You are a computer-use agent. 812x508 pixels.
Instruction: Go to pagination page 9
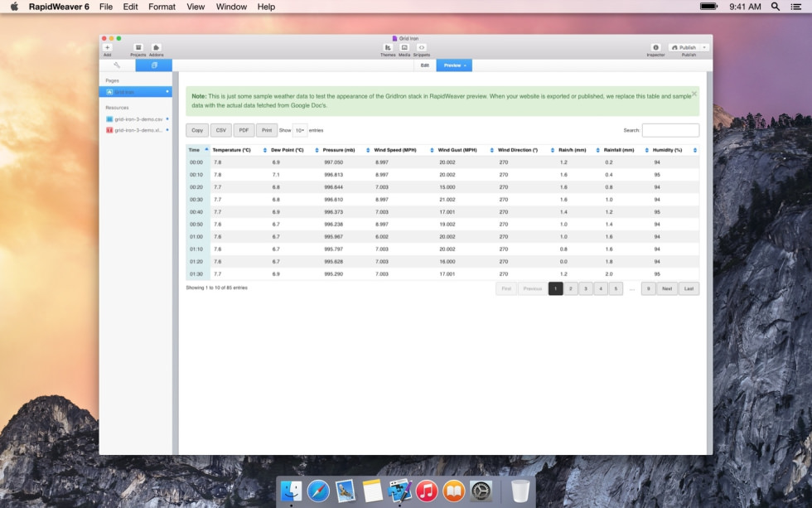click(648, 289)
